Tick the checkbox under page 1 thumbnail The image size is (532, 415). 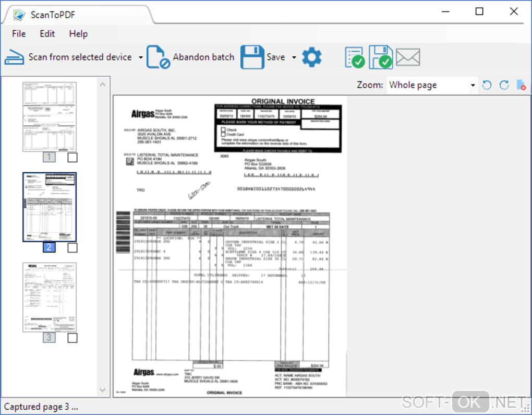point(72,157)
